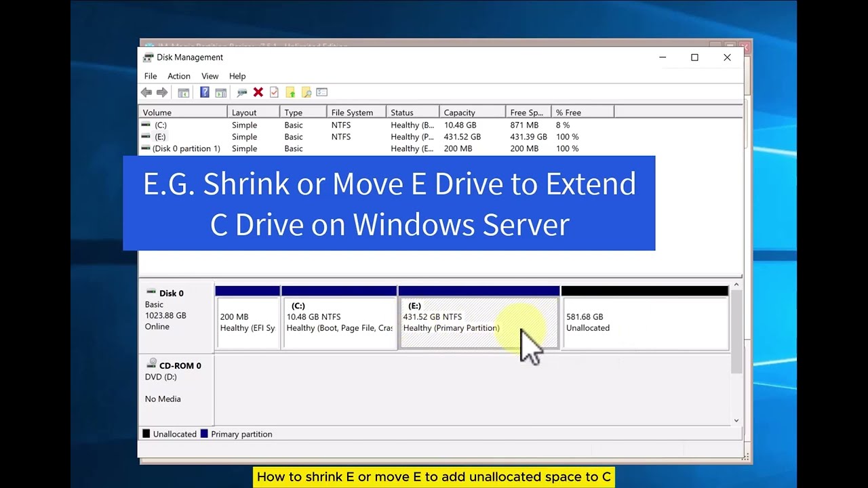
Task: Click the list settings icon in toolbar
Action: tap(322, 92)
